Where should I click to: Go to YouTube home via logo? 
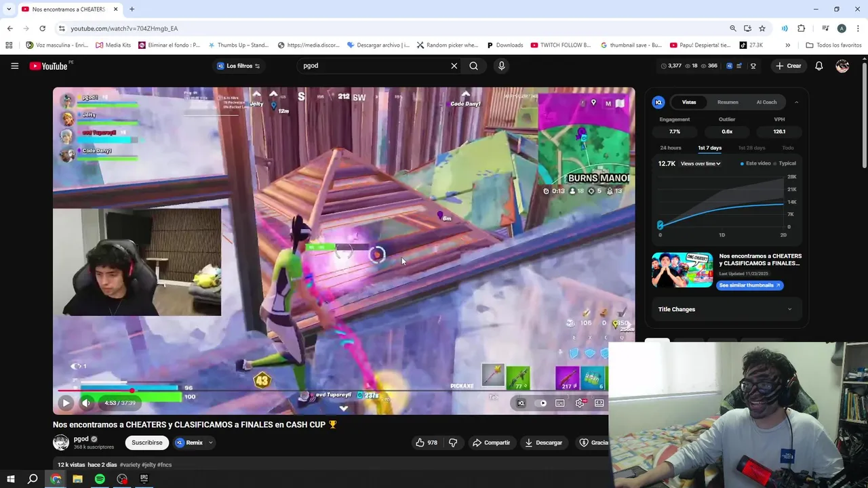tap(49, 66)
